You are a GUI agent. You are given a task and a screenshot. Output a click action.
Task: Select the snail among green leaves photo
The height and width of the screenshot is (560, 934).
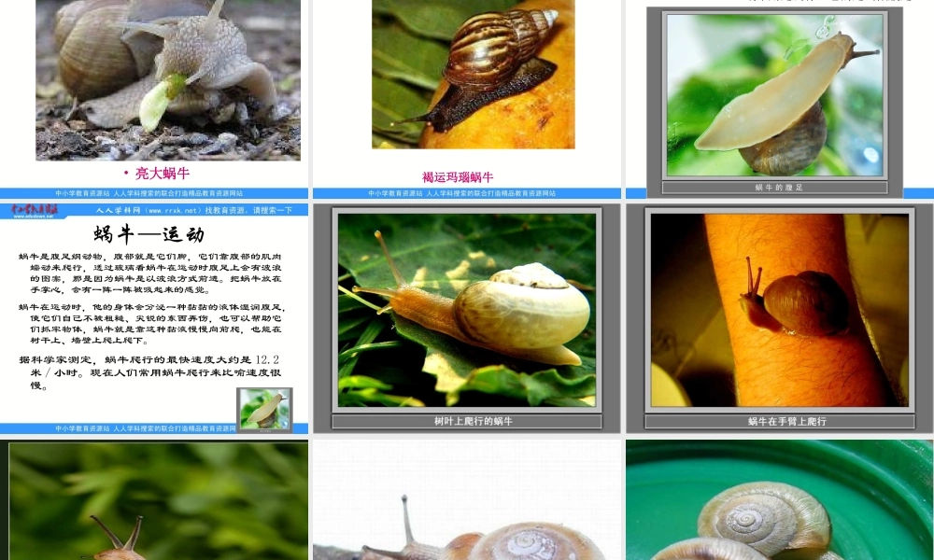[155, 501]
